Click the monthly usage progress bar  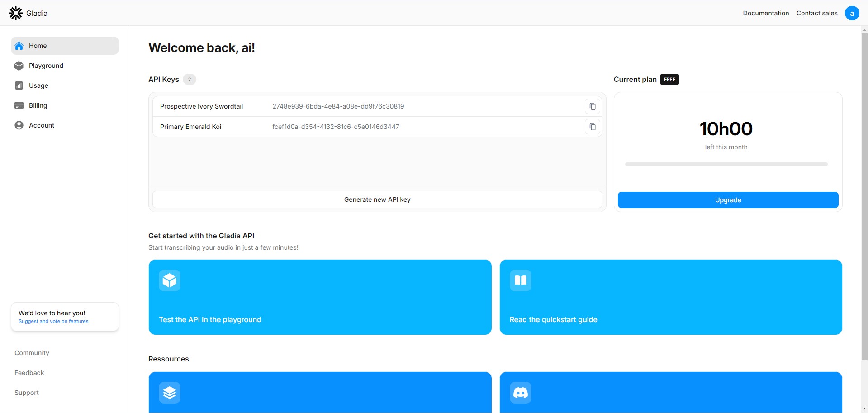pyautogui.click(x=726, y=164)
